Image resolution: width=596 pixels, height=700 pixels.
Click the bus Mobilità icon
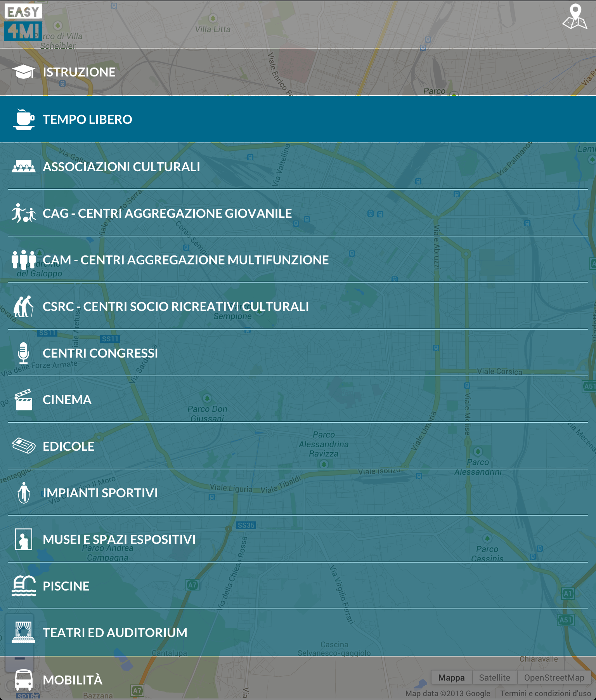pos(23,680)
